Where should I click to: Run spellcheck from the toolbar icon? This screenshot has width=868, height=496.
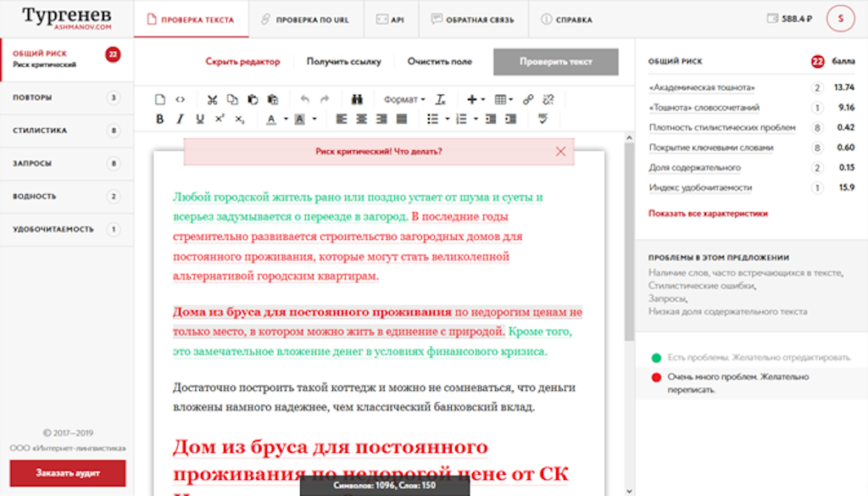543,119
